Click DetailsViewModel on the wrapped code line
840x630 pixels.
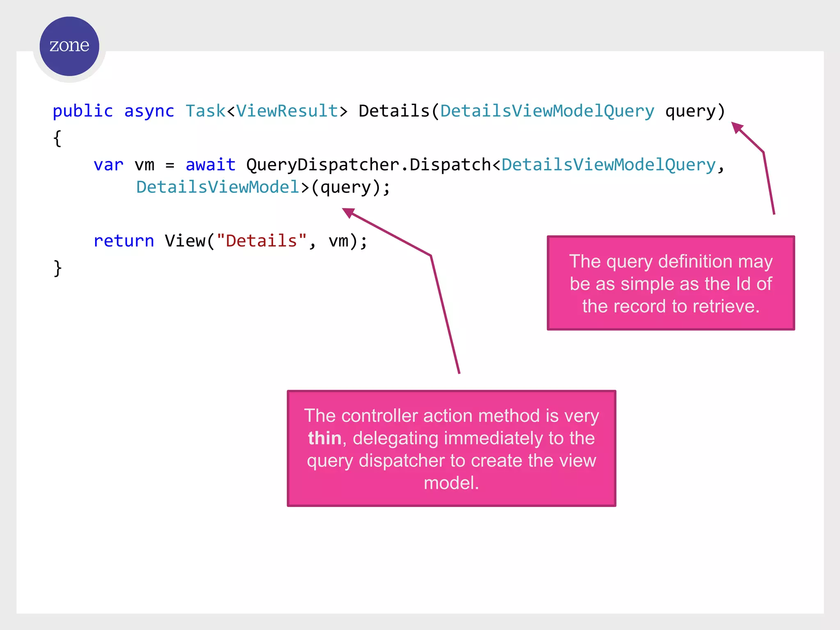218,187
